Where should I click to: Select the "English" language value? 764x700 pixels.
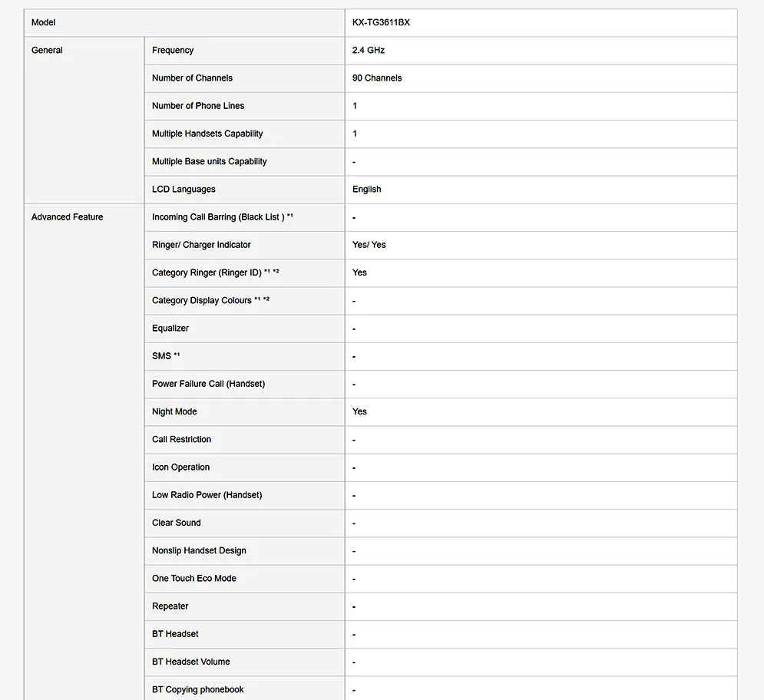point(367,189)
